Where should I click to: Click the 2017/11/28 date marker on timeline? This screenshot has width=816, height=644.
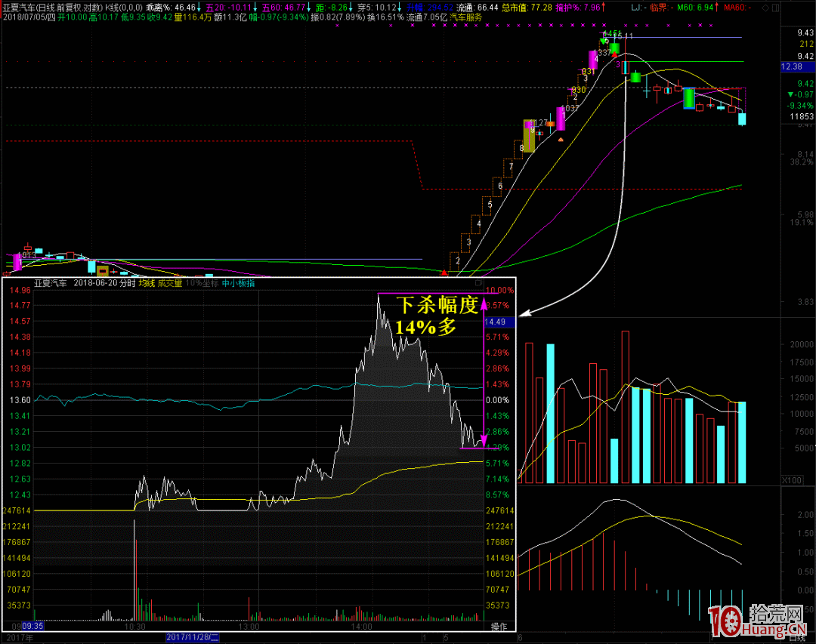(x=192, y=638)
